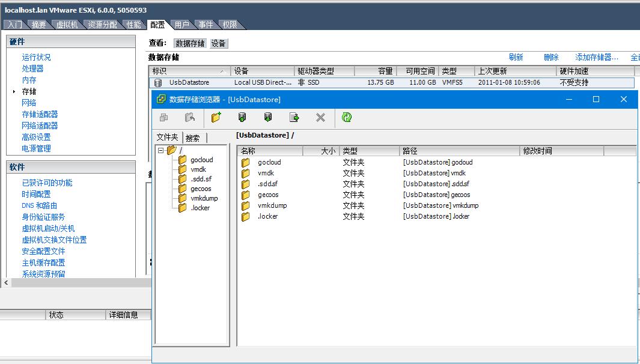Click the 数据存储 view button
This screenshot has width=640, height=364.
(x=190, y=43)
